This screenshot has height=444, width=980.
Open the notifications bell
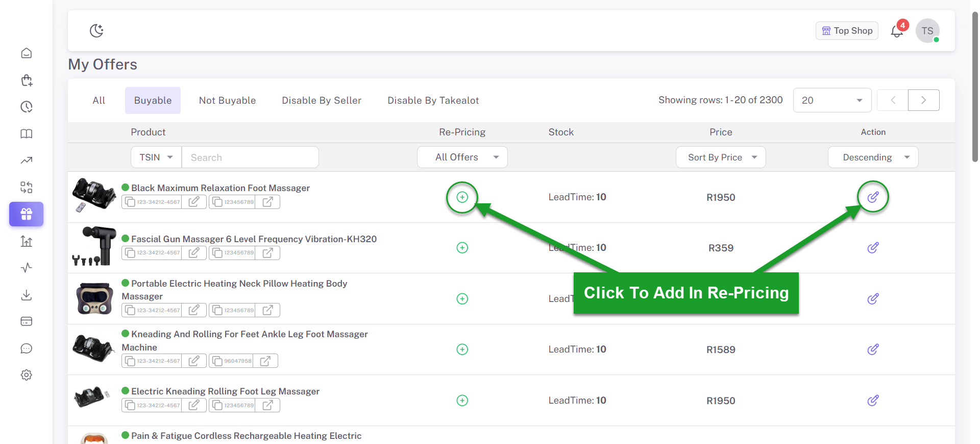click(x=897, y=31)
